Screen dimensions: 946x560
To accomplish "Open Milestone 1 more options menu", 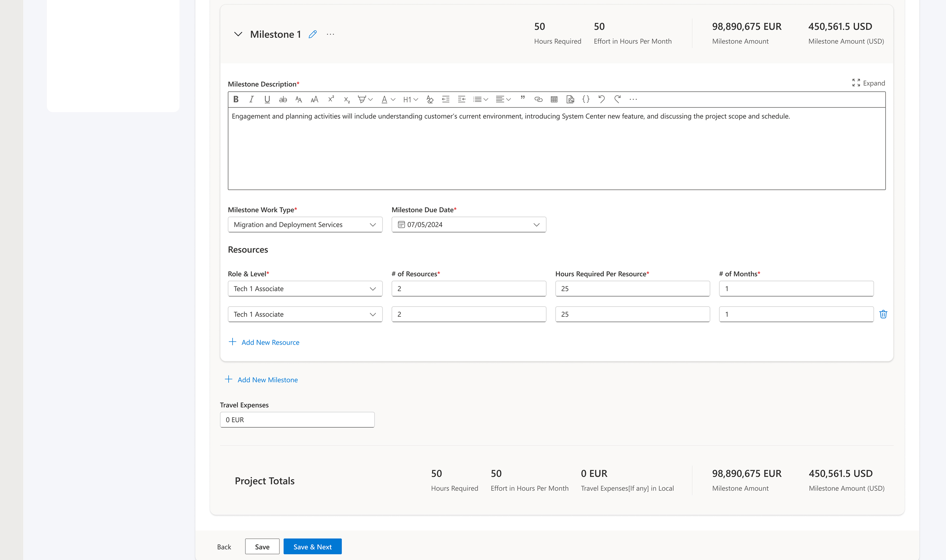I will coord(330,34).
